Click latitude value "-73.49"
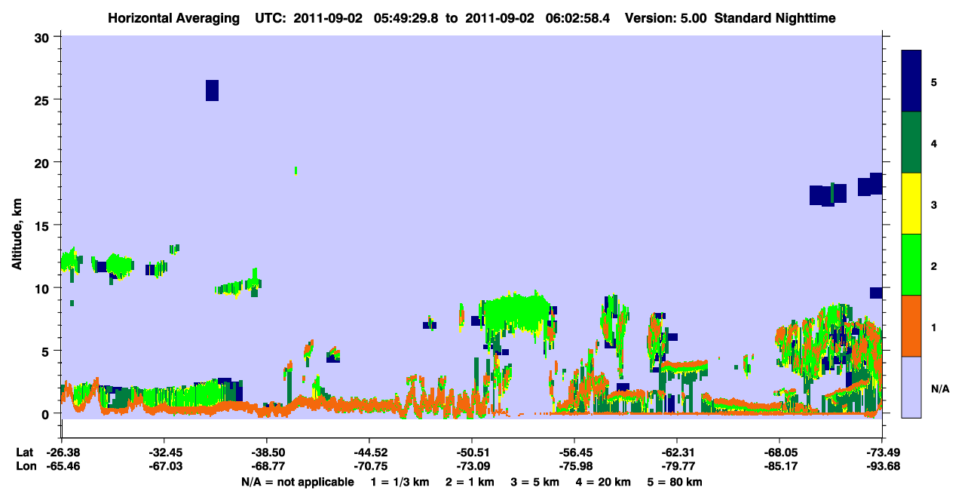 (x=881, y=452)
